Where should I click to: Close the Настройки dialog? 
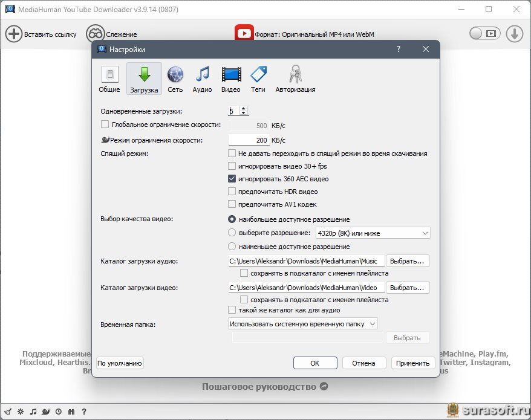(426, 50)
